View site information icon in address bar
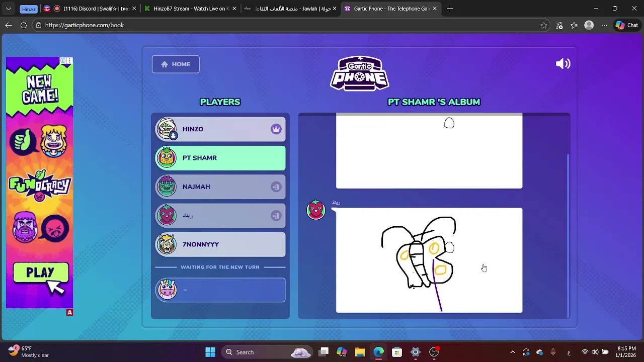Viewport: 644px width, 362px height. [x=38, y=25]
